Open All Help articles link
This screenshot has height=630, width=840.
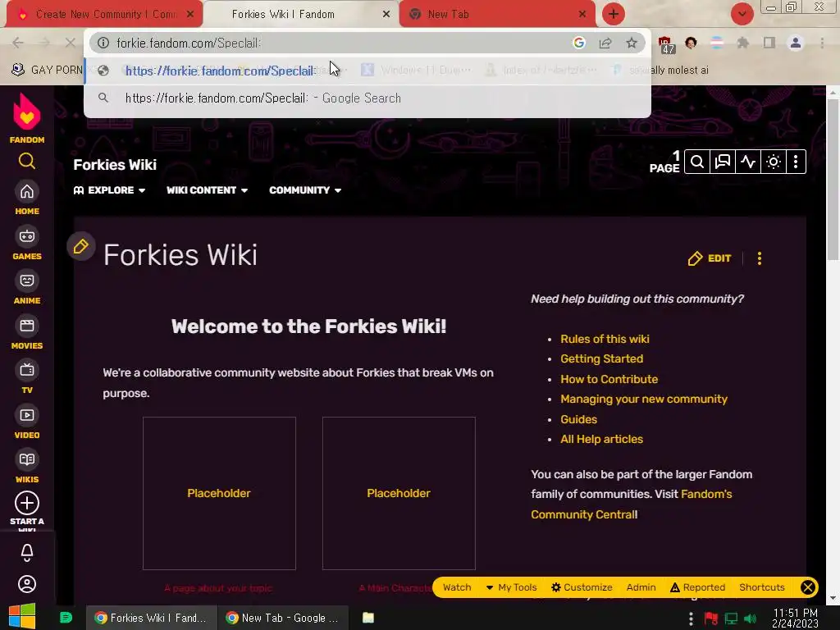[x=601, y=440]
